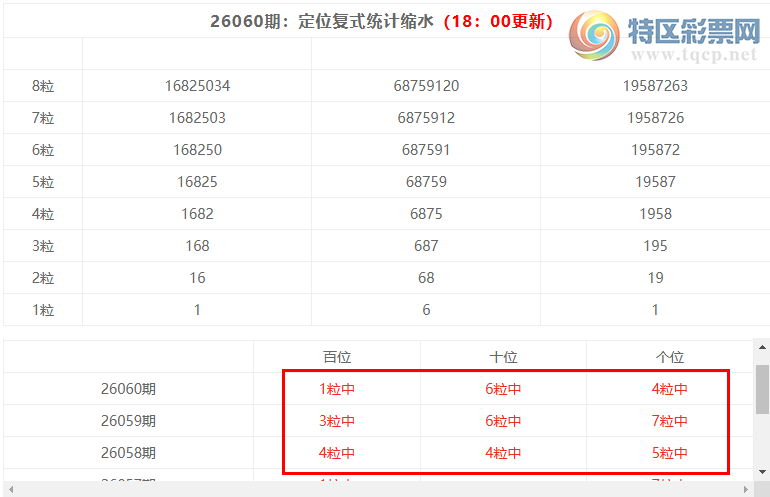
Task: Click cell value 16 in 2粒 row
Action: pyautogui.click(x=197, y=278)
